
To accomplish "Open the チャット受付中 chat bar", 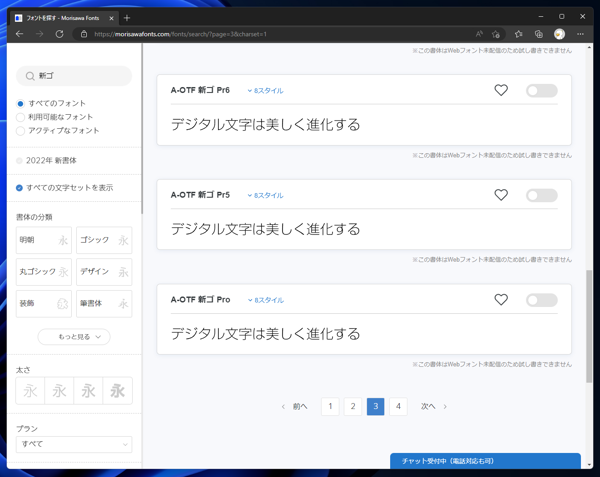I will 485,461.
